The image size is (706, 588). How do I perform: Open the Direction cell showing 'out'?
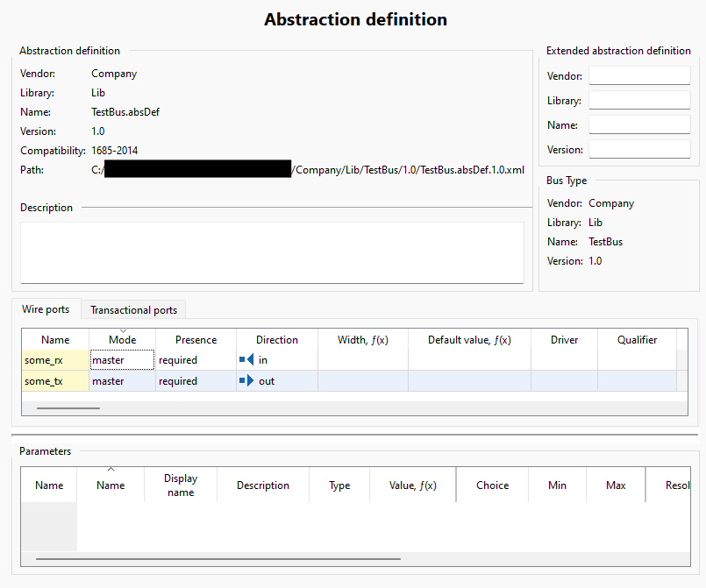pos(277,381)
